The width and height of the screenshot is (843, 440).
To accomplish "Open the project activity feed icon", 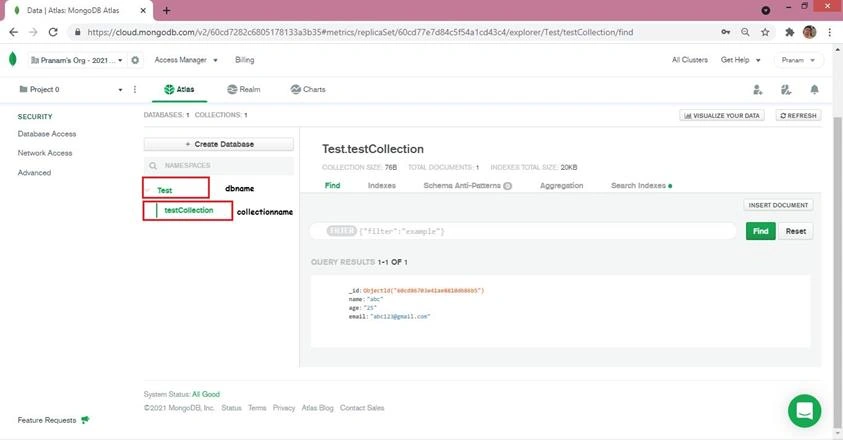I will (786, 90).
